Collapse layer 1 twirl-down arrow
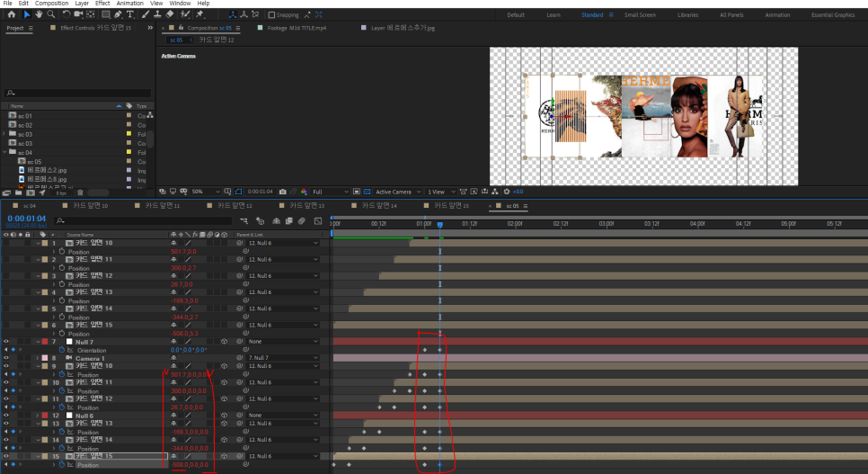This screenshot has height=474, width=868. [39, 244]
